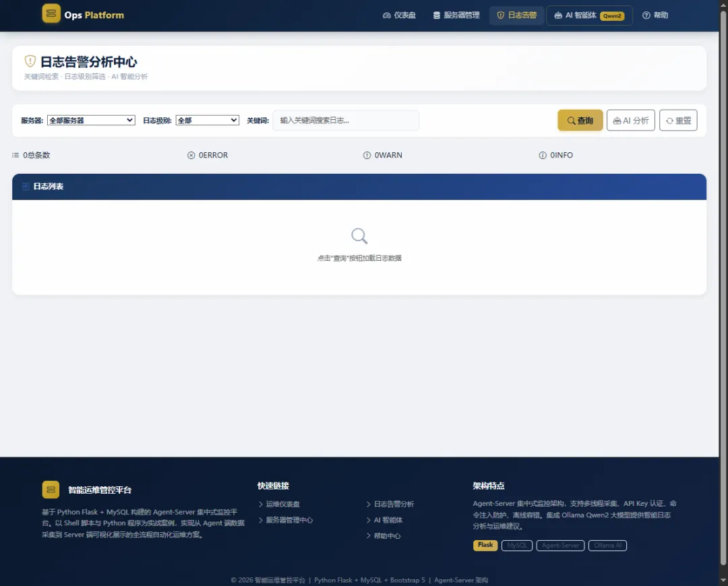Expand the 日志级别 全部 dropdown
The width and height of the screenshot is (728, 586).
click(207, 120)
